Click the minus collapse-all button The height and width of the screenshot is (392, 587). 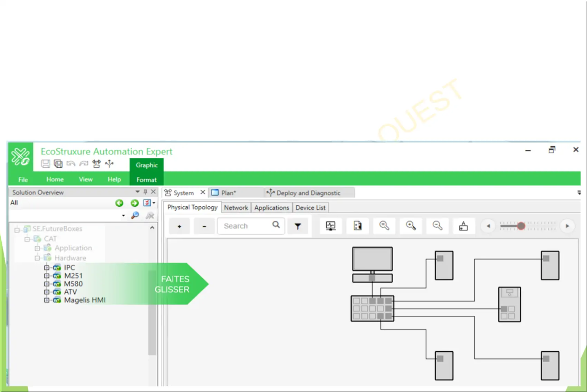[204, 226]
